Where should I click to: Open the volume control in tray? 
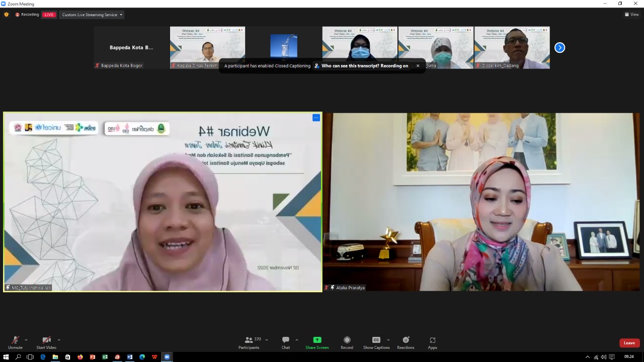click(x=604, y=357)
